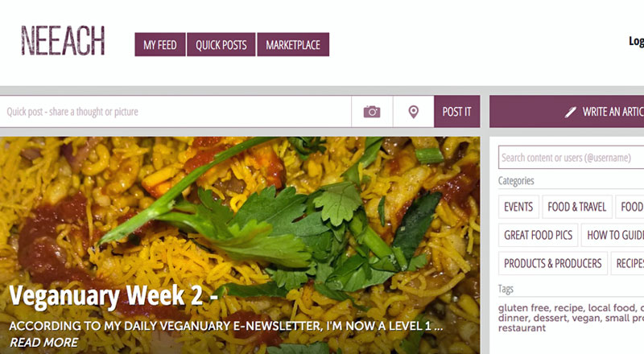Open the Marketplace tab

[x=293, y=44]
